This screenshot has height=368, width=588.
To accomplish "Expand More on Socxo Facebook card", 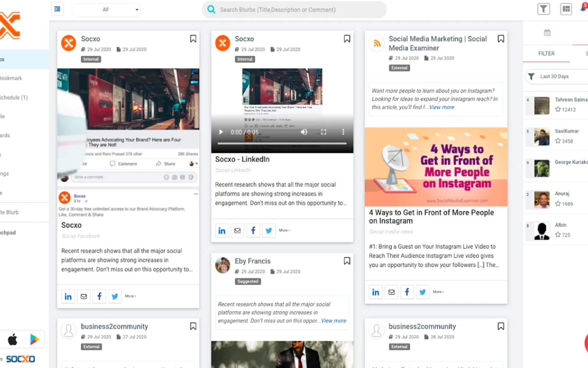I will pyautogui.click(x=130, y=296).
